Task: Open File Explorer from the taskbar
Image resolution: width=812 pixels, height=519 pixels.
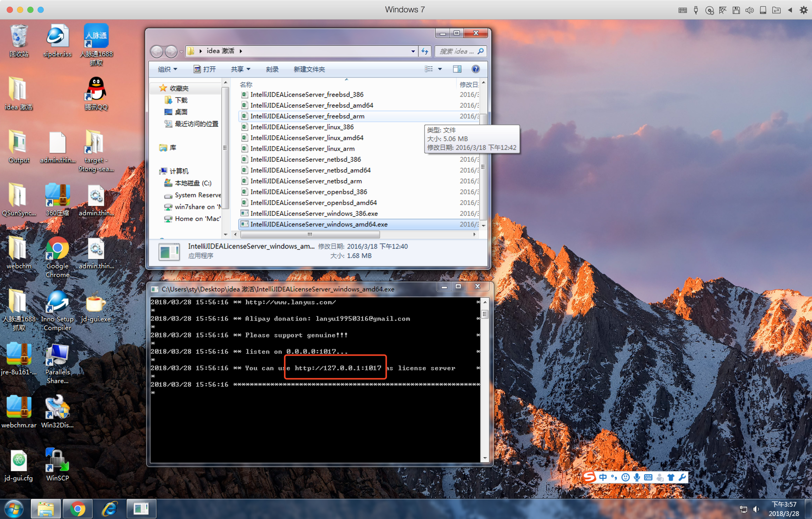Action: coord(46,509)
